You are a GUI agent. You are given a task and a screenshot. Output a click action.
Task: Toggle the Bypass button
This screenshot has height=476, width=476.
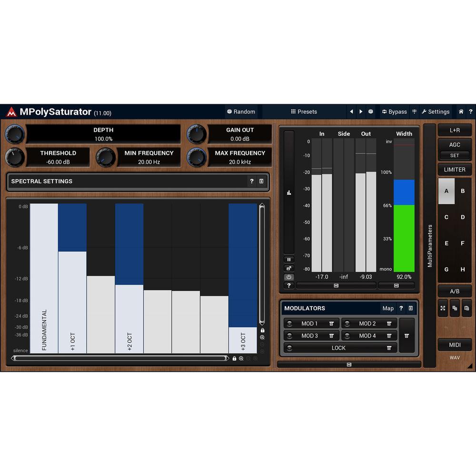tap(394, 112)
